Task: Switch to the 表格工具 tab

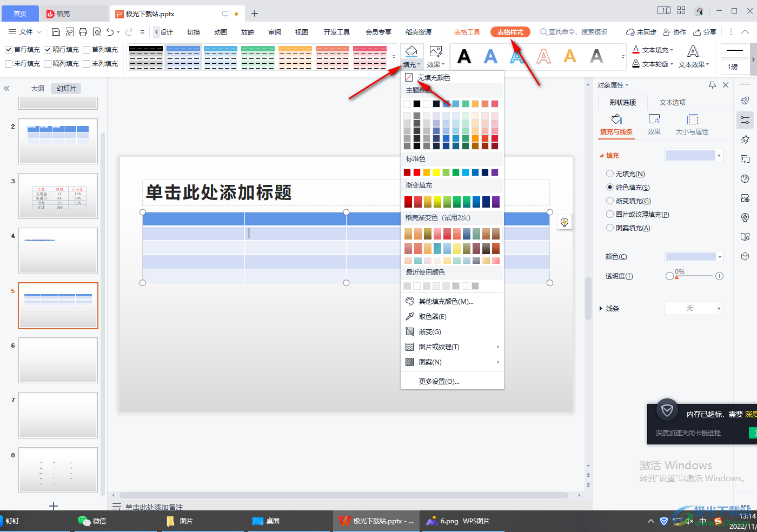Action: click(467, 32)
